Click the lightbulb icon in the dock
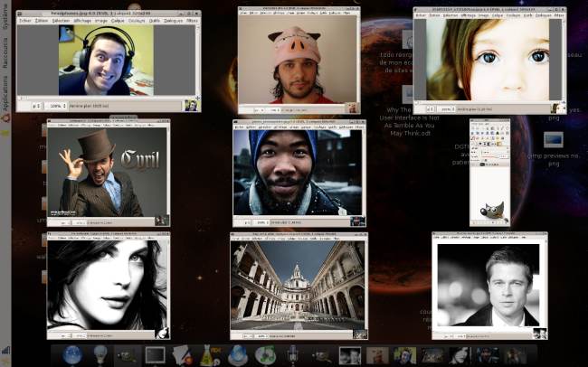The height and width of the screenshot is (367, 588). (x=100, y=354)
